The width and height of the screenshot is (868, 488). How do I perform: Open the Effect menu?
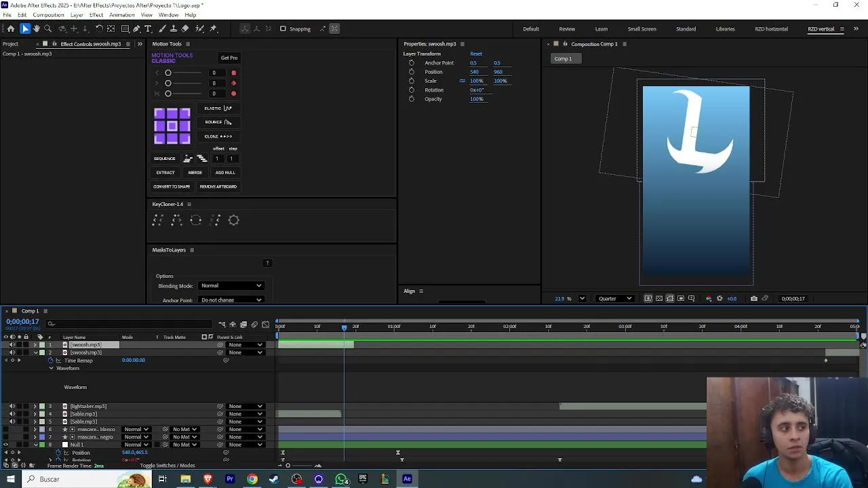click(x=96, y=15)
